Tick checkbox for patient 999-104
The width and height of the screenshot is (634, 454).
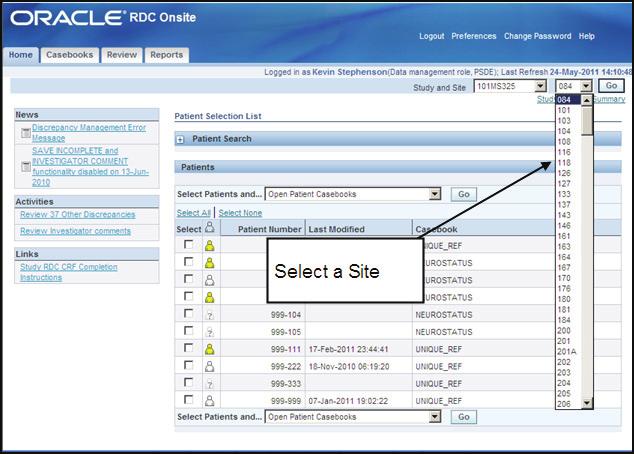[188, 313]
